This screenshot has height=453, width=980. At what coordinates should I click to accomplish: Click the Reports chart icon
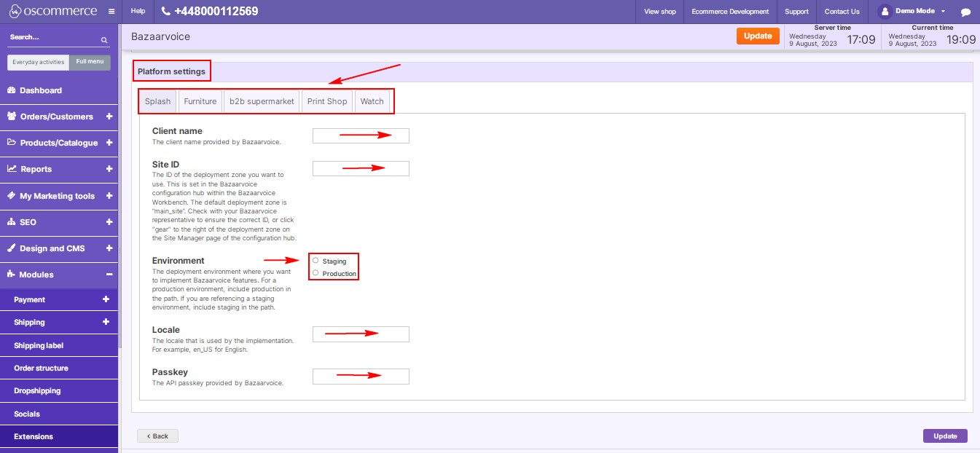(x=12, y=169)
